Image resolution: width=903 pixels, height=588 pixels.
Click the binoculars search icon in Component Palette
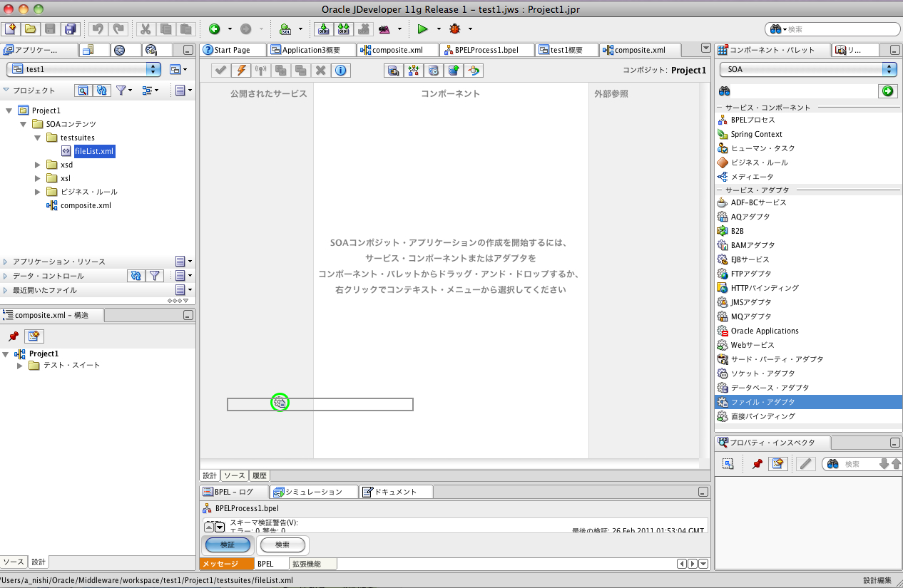[724, 91]
